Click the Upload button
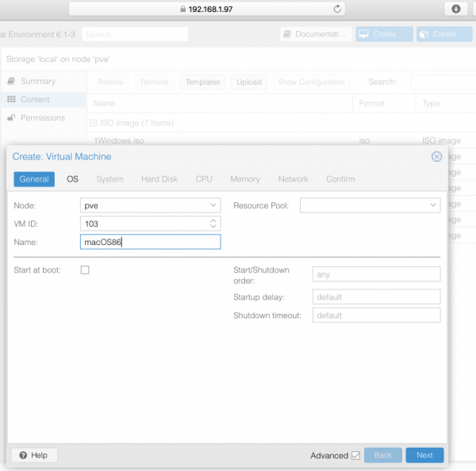 pyautogui.click(x=249, y=82)
